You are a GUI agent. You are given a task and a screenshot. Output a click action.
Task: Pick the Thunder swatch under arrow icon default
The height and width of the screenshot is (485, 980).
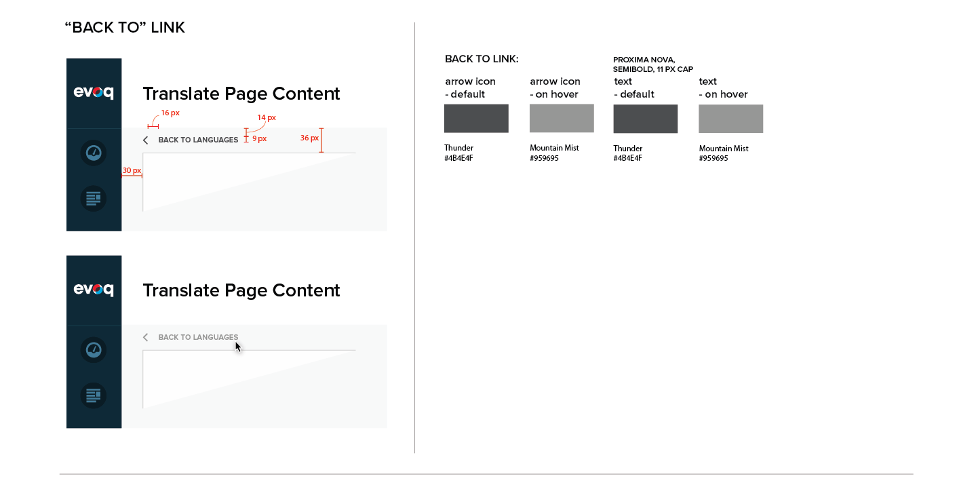[476, 119]
